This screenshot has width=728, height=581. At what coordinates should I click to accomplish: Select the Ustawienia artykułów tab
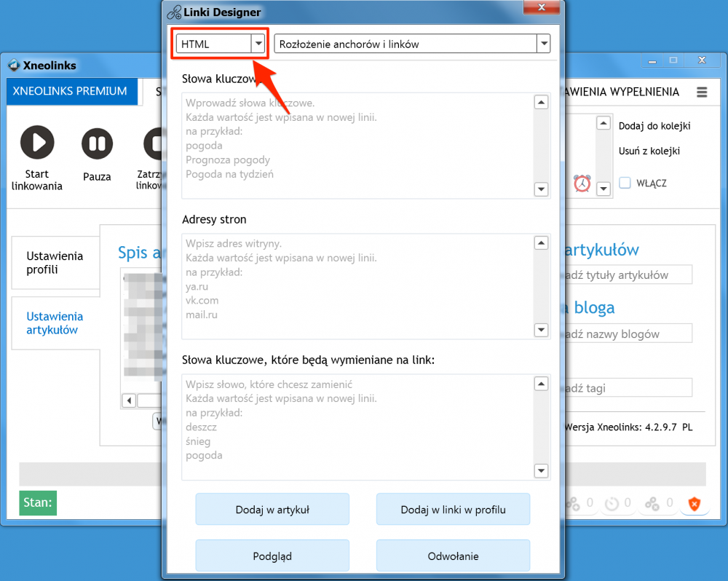click(55, 323)
